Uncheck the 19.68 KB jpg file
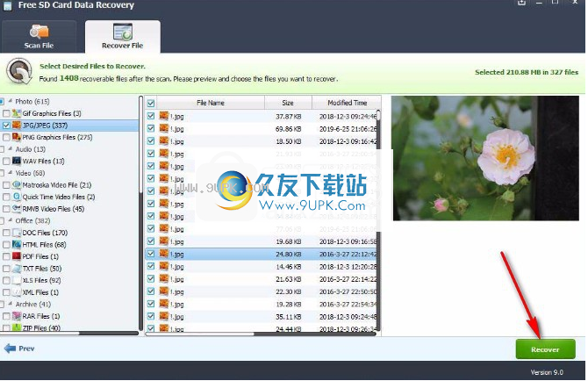The width and height of the screenshot is (588, 381). pyautogui.click(x=151, y=241)
